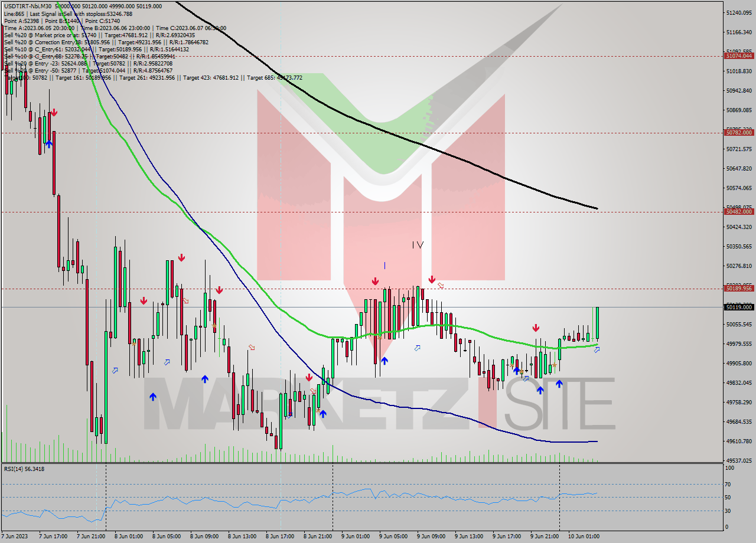Click the '9 Jun 05:00' time axis label

(393, 537)
